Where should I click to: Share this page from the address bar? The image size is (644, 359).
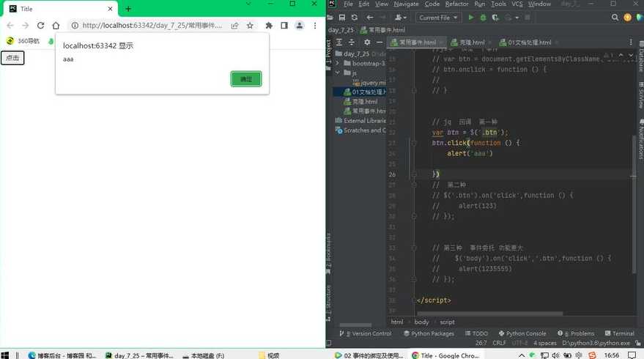[234, 26]
